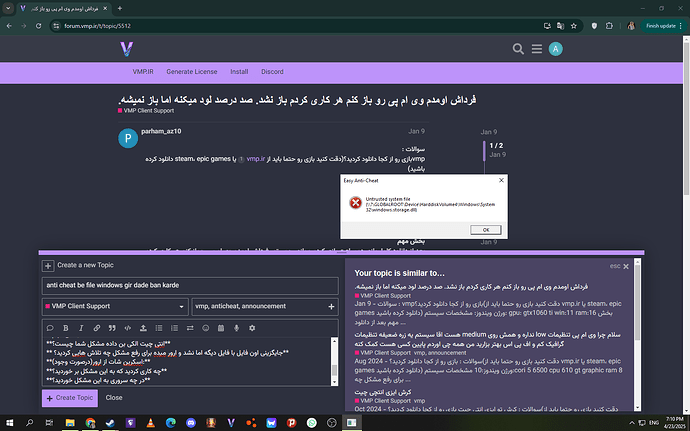
Task: Click Close to discard the composer
Action: pyautogui.click(x=114, y=398)
